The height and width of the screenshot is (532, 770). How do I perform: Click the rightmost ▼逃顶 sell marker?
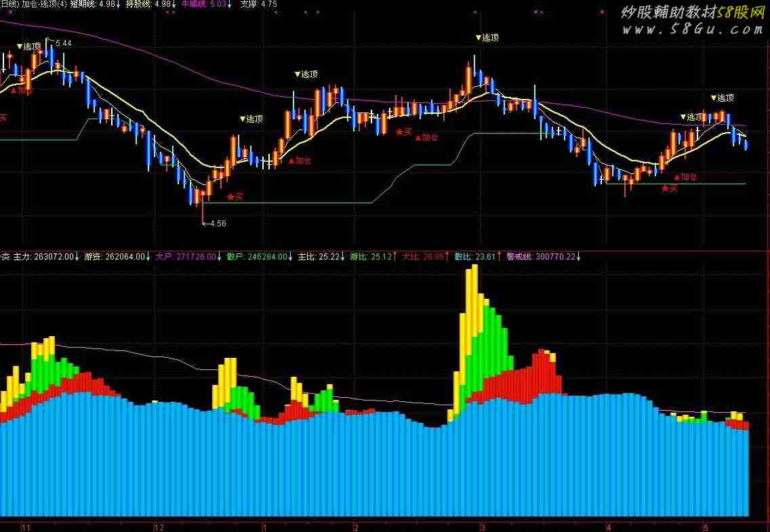pos(723,98)
